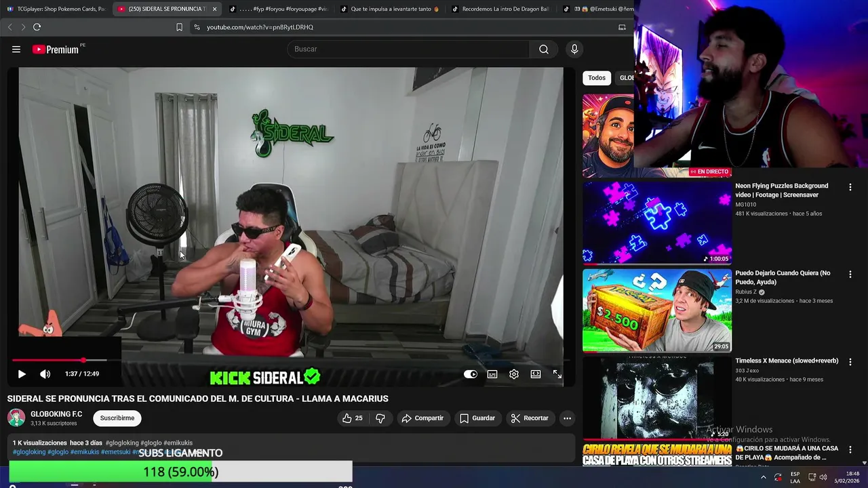Open taskbar network icon
Viewport: 868px width, 488px height.
coord(812,478)
